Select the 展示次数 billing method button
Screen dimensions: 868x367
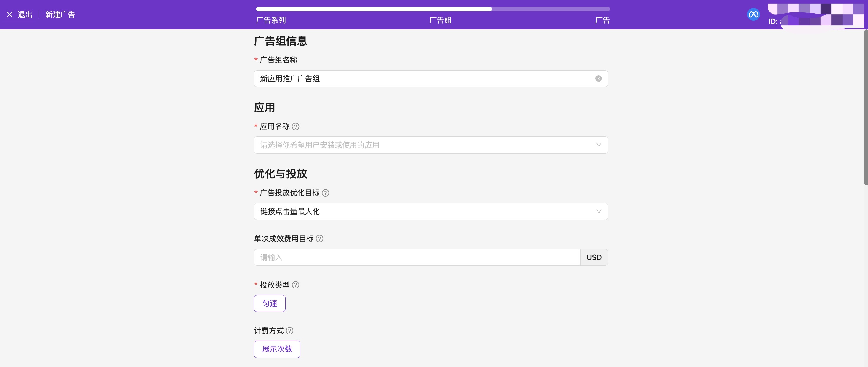click(277, 349)
